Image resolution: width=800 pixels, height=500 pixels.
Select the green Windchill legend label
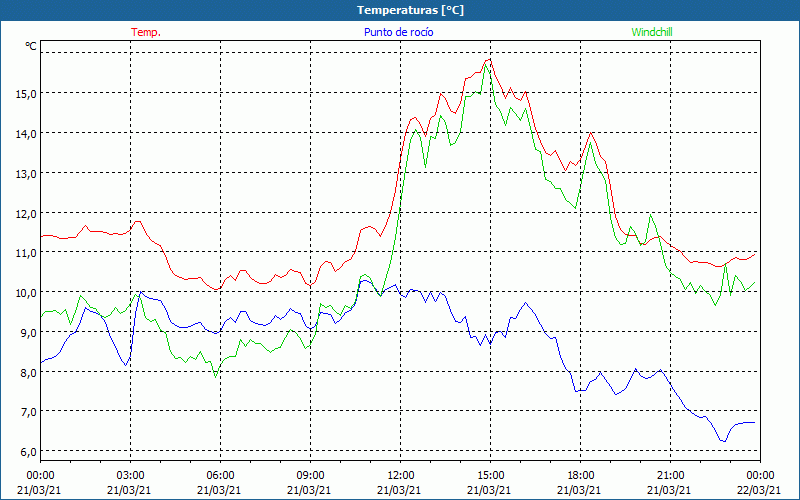652,32
